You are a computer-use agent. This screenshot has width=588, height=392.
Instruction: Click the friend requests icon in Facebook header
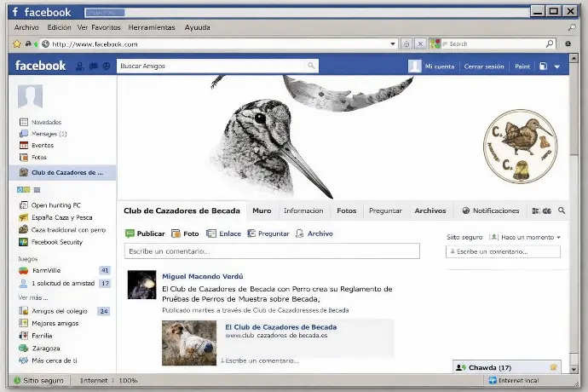click(x=79, y=66)
